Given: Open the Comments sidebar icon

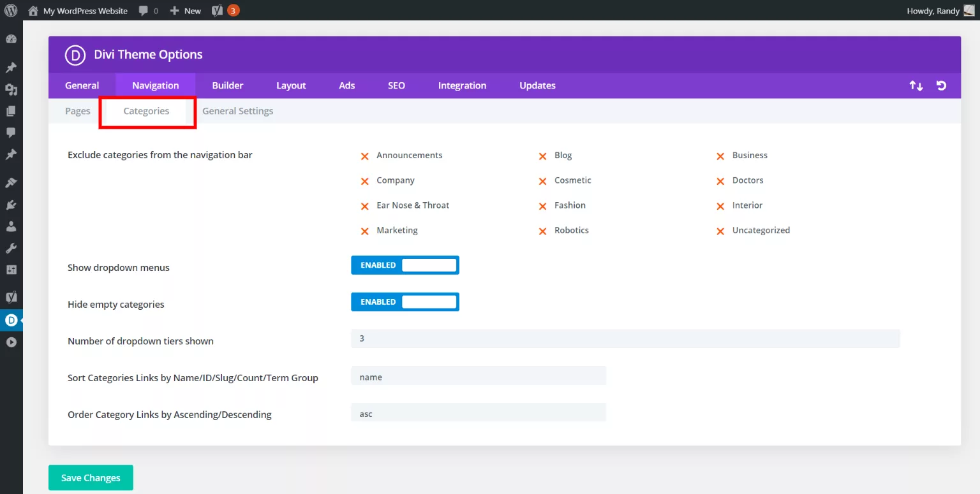Looking at the screenshot, I should pos(11,133).
